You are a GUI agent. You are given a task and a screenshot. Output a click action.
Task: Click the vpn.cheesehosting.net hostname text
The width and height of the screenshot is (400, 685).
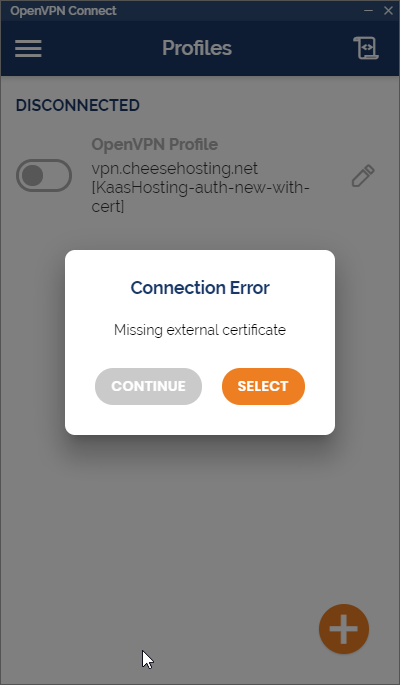(175, 169)
